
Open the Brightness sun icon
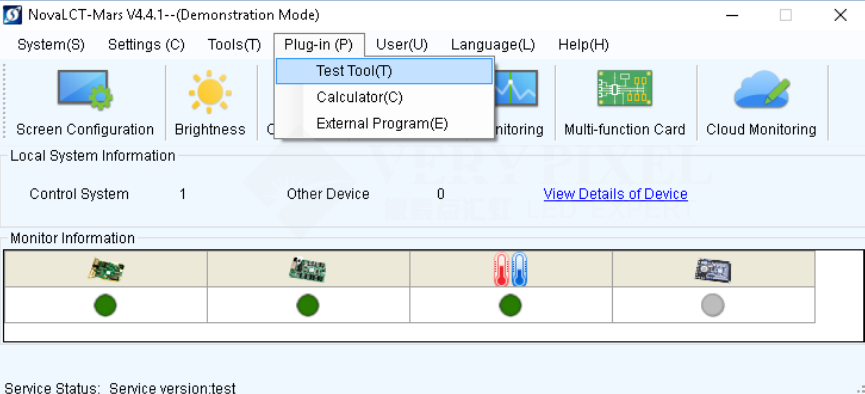(210, 92)
